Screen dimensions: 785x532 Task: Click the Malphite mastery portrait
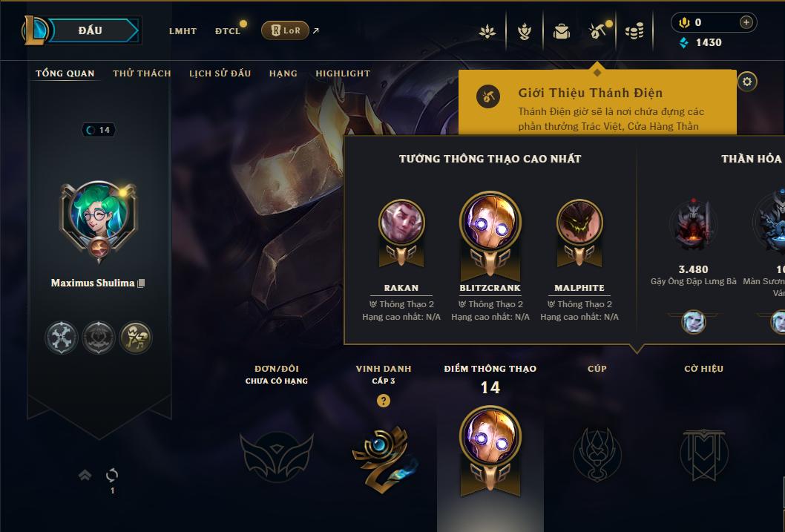click(x=579, y=222)
